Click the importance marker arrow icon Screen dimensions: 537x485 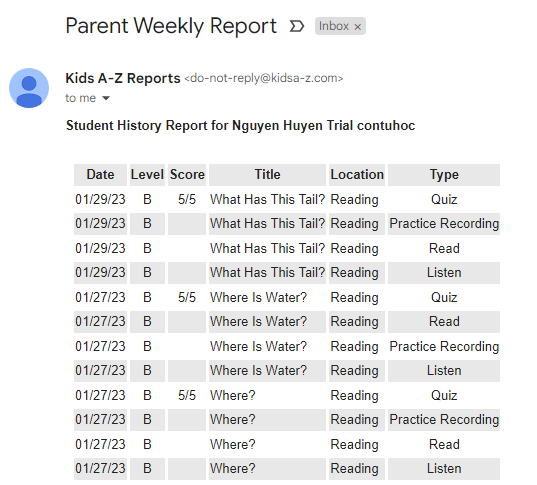click(x=297, y=26)
